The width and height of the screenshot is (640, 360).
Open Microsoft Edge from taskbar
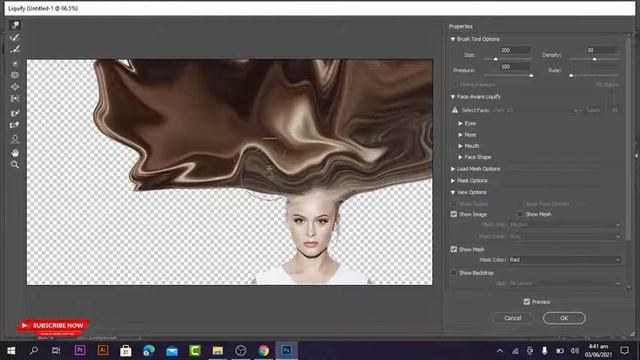(x=149, y=351)
